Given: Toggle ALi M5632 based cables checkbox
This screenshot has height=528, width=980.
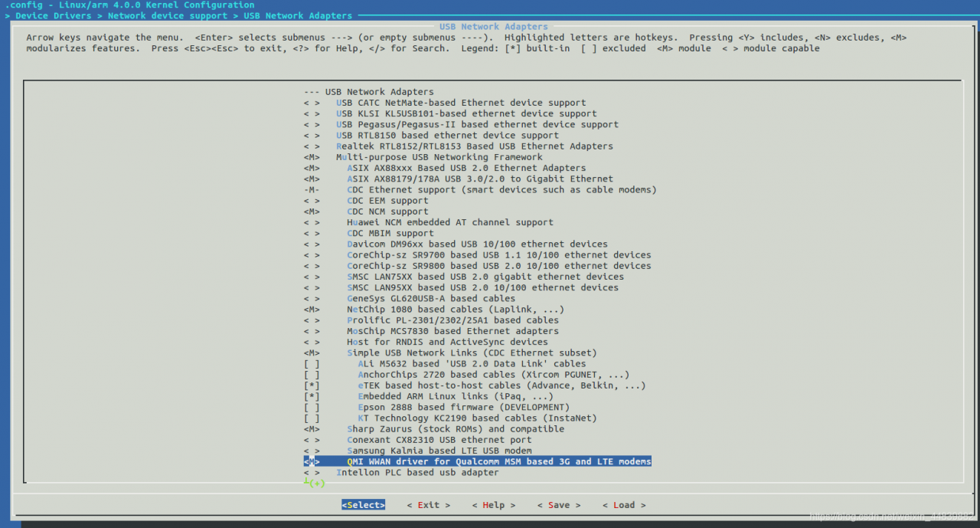Looking at the screenshot, I should coord(312,364).
